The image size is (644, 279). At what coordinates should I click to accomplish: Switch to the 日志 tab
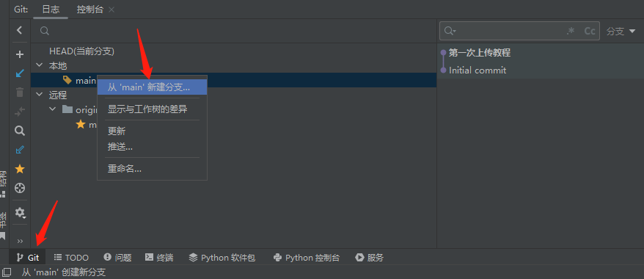click(x=51, y=10)
